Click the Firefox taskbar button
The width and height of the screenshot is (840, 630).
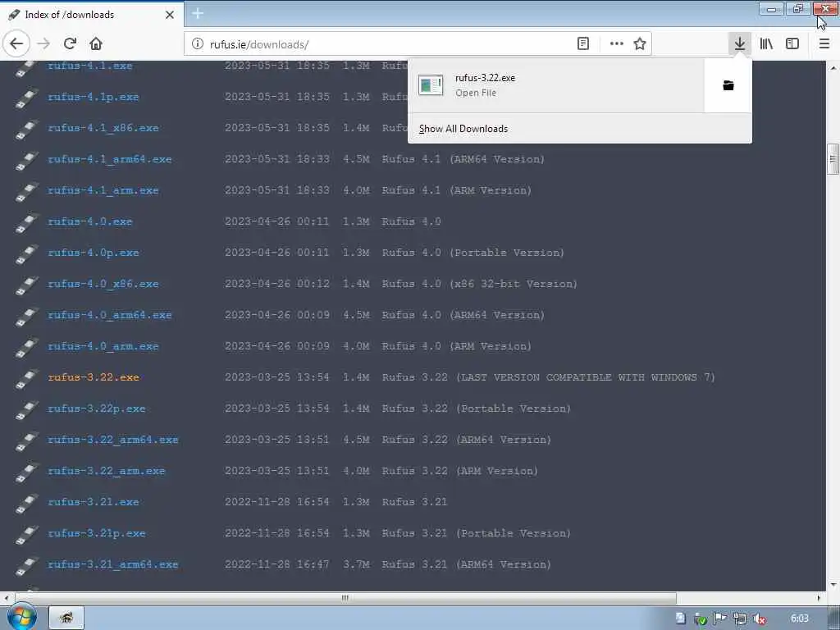67,618
